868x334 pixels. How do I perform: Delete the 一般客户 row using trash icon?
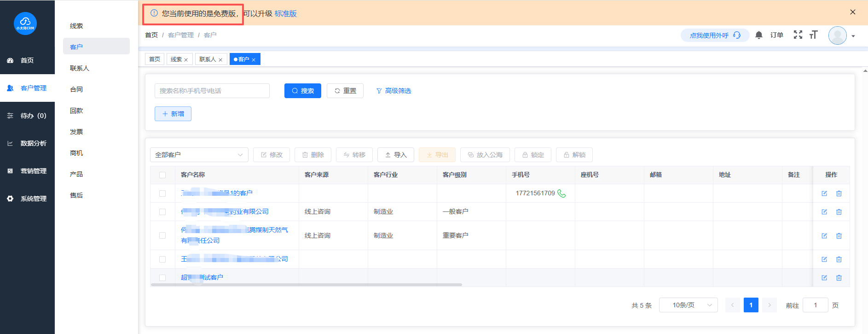click(839, 212)
